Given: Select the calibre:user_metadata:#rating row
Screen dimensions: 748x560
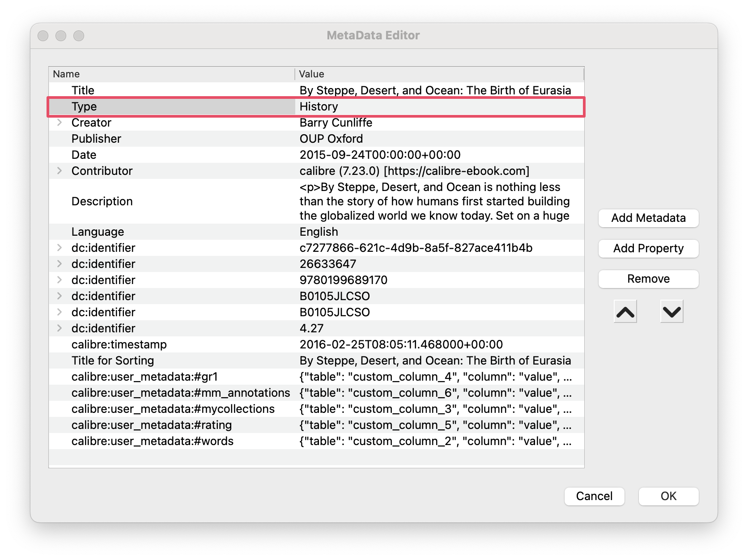Looking at the screenshot, I should pos(152,425).
